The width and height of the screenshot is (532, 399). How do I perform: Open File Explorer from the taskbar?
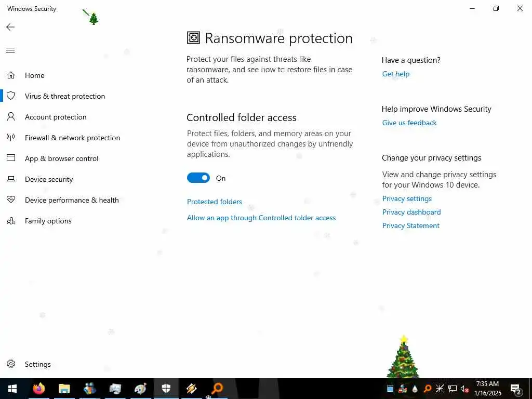pyautogui.click(x=64, y=389)
